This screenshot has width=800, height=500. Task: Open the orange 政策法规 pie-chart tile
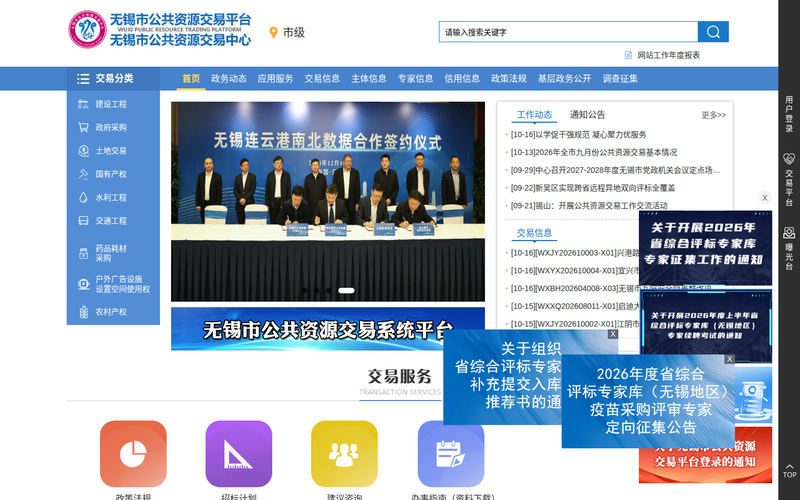[133, 454]
